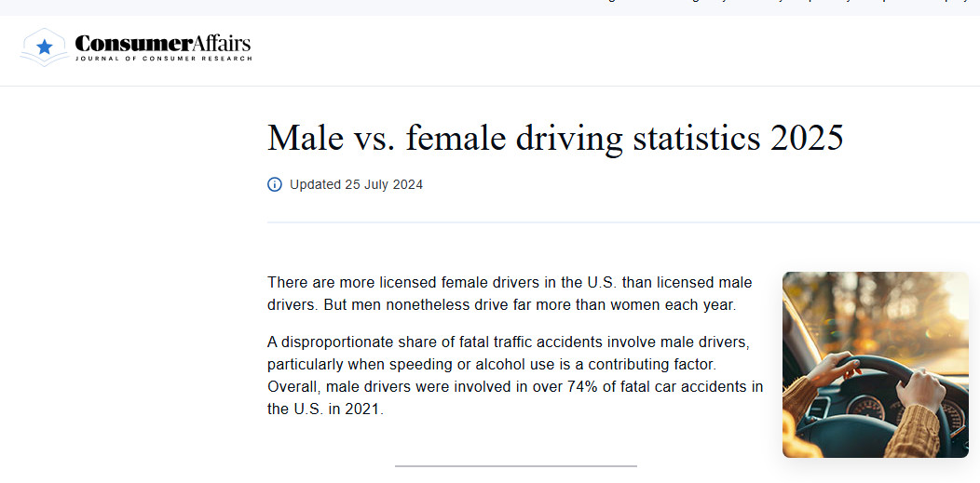
Task: Click the blue star logo icon
Action: [44, 47]
